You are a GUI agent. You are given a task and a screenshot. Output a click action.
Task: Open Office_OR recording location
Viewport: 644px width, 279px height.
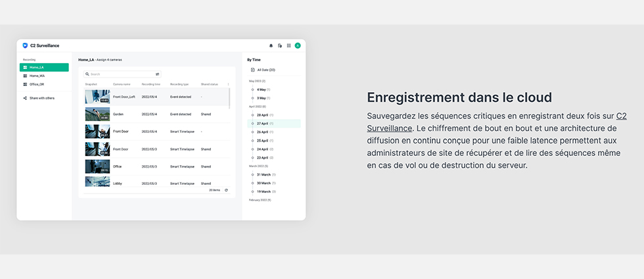pos(37,84)
